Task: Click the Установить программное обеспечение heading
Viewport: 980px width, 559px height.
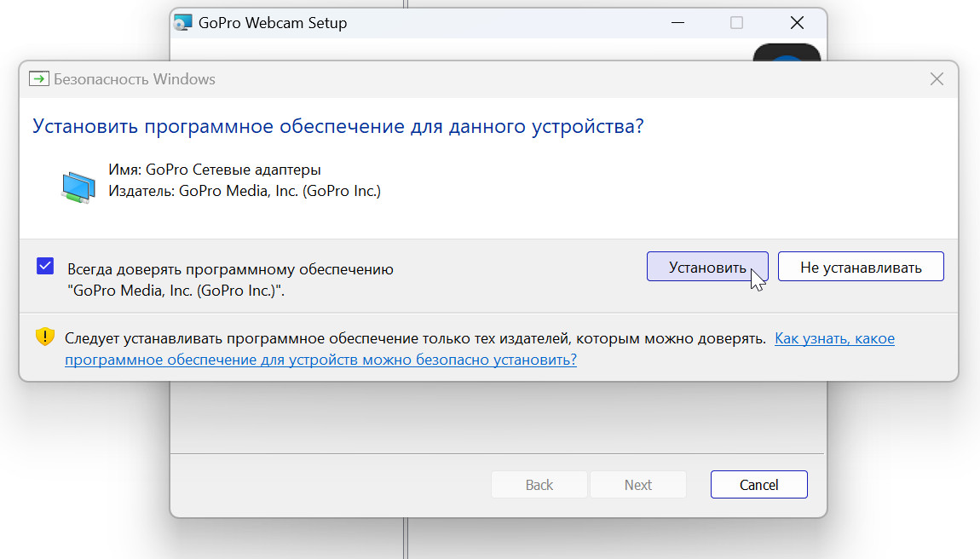Action: pyautogui.click(x=337, y=127)
